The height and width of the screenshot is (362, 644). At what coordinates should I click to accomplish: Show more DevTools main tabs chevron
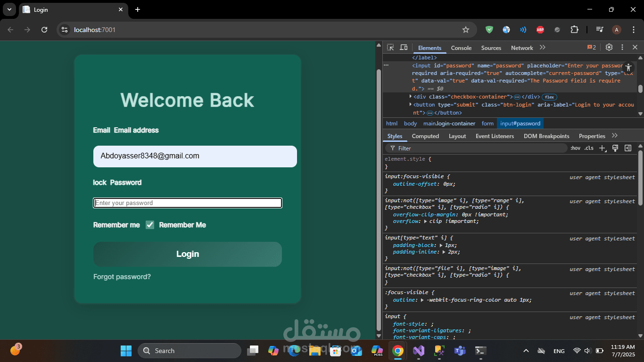542,48
